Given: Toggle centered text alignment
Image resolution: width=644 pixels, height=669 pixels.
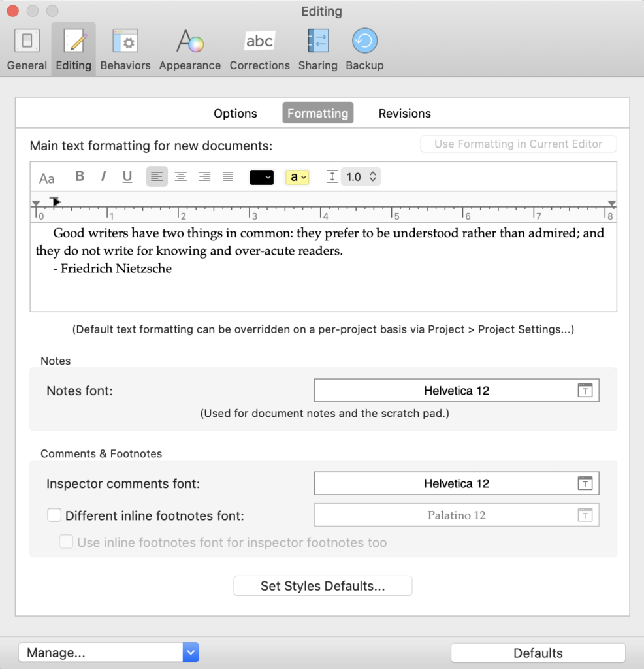Looking at the screenshot, I should point(180,176).
